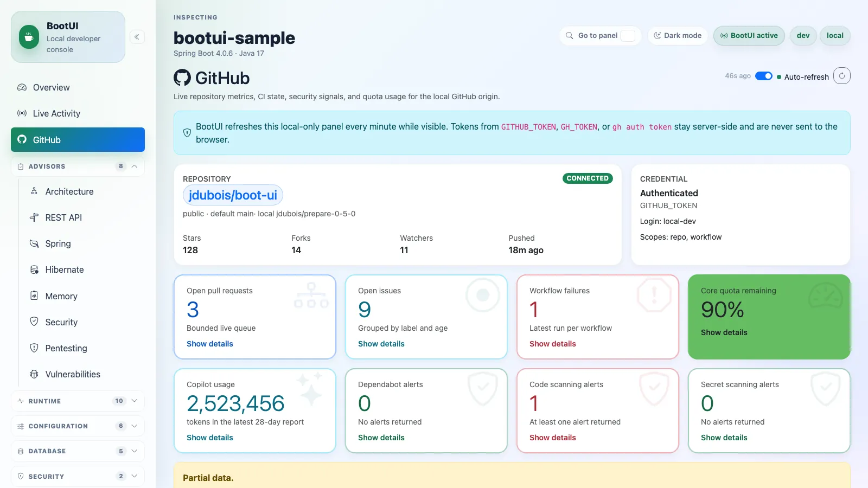The image size is (868, 488).
Task: Click the Forks count 14
Action: [296, 250]
